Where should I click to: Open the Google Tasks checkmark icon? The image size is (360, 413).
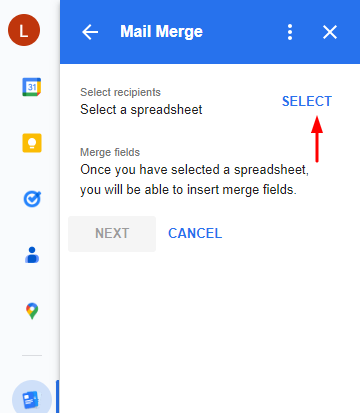(32, 199)
